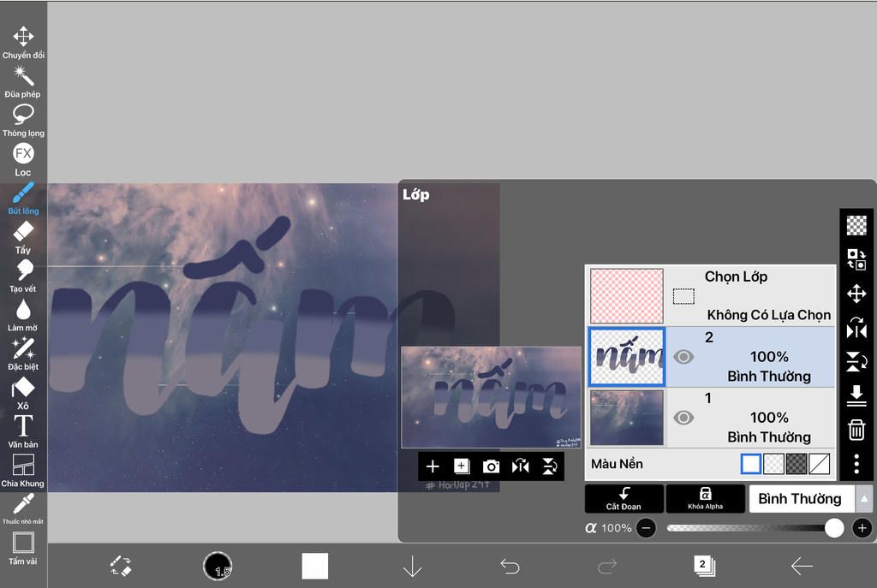
Task: Select the Chuyển đổi transform tool
Action: click(23, 43)
